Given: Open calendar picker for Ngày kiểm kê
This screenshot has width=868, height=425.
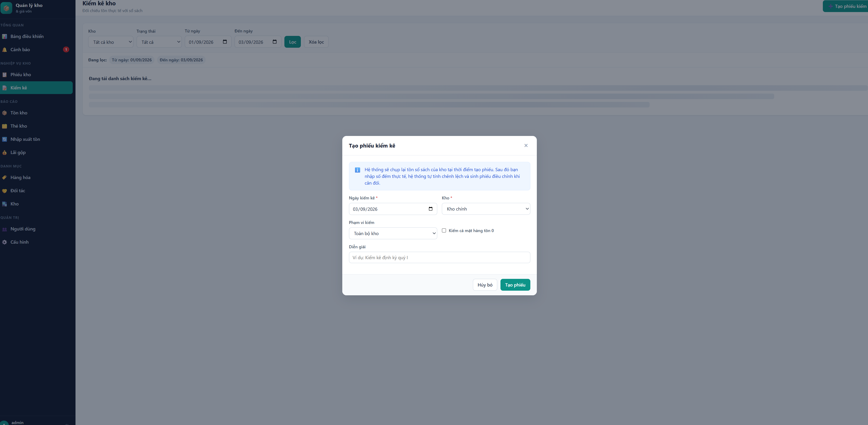Looking at the screenshot, I should [431, 209].
